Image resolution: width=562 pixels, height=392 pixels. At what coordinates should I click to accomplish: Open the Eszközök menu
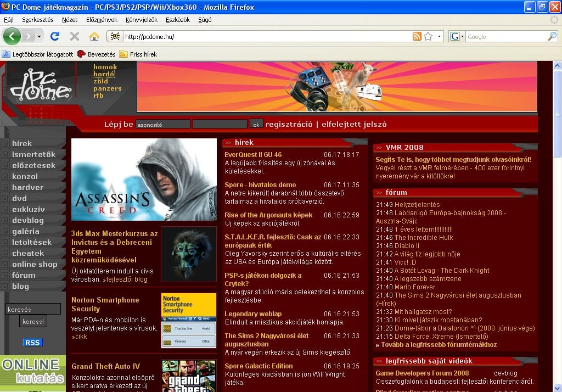[x=178, y=20]
